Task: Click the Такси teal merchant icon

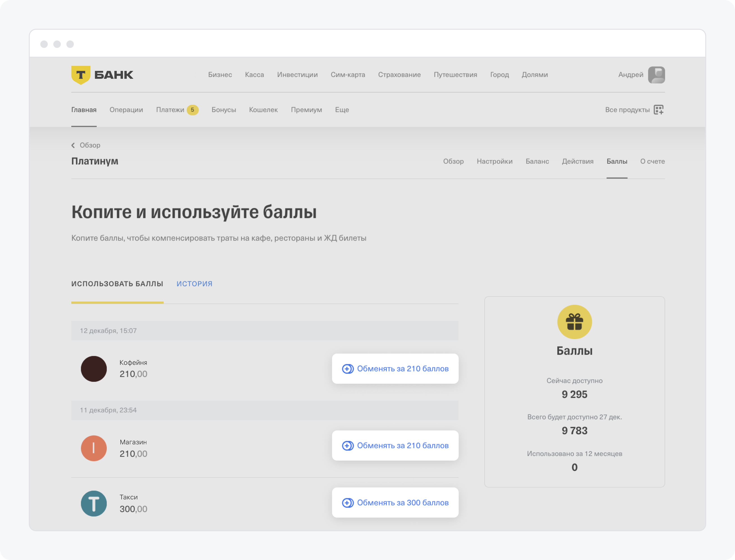Action: pyautogui.click(x=94, y=503)
